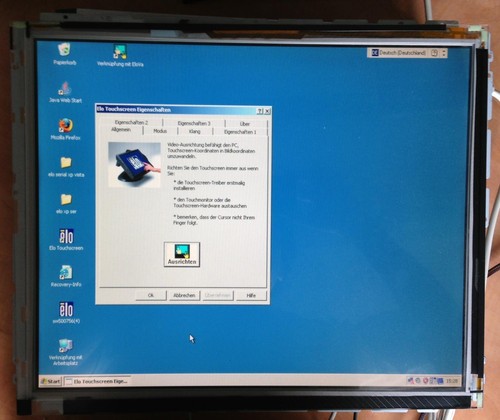This screenshot has width=500, height=420.
Task: Click the blue monitor tray icon
Action: [440, 381]
